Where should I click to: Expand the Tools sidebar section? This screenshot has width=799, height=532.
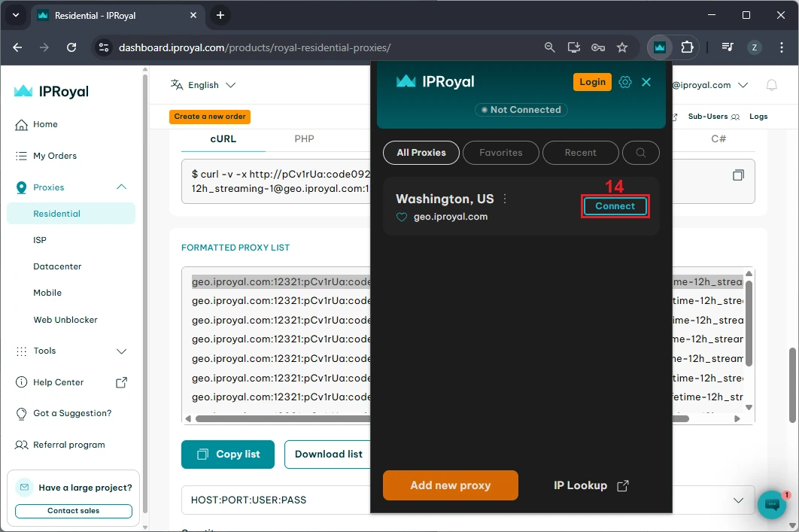[x=121, y=351]
